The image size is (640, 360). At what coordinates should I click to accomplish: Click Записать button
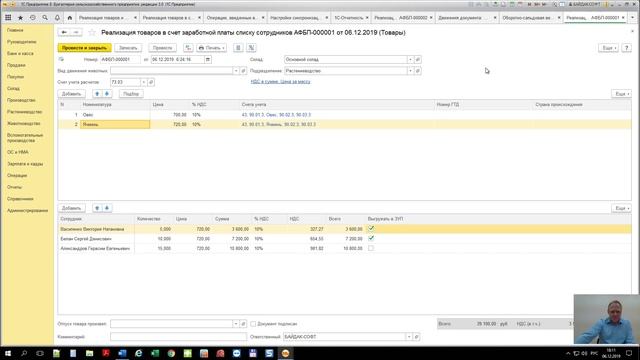[x=128, y=48]
